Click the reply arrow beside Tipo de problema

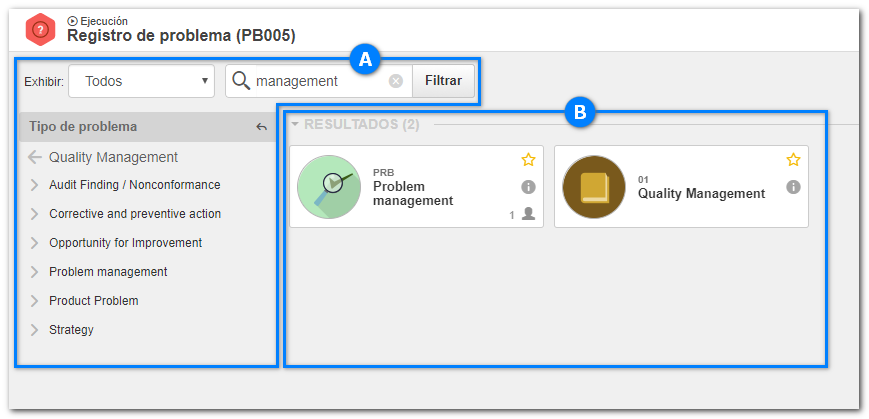click(262, 127)
